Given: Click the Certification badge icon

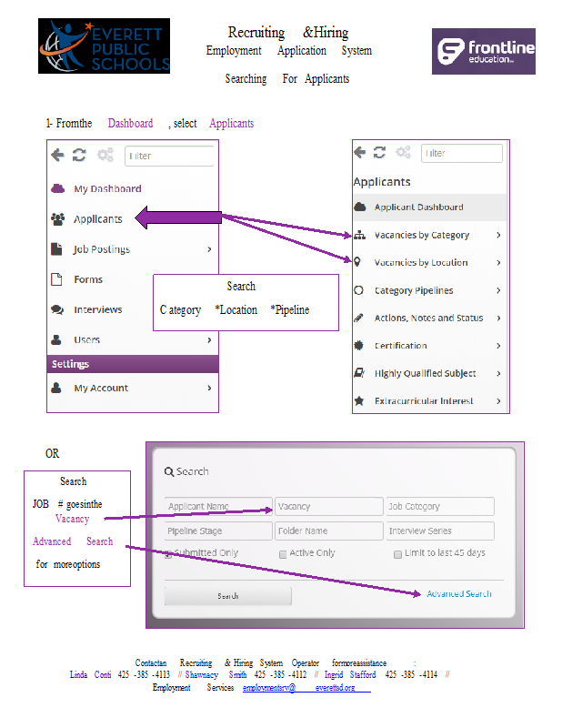Looking at the screenshot, I should coord(358,346).
